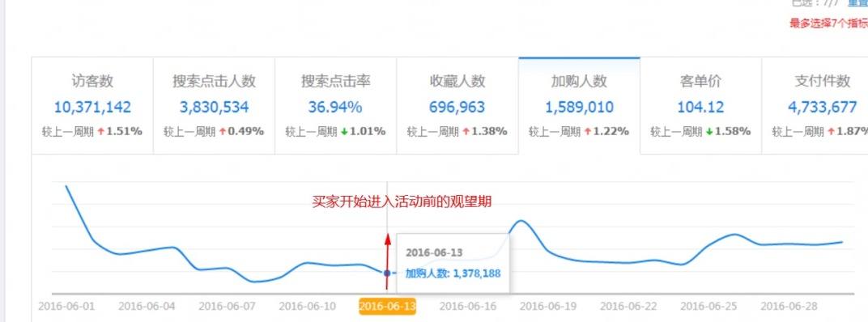Image resolution: width=868 pixels, height=322 pixels.
Task: Open the 支付件数 metric tab
Action: [815, 106]
